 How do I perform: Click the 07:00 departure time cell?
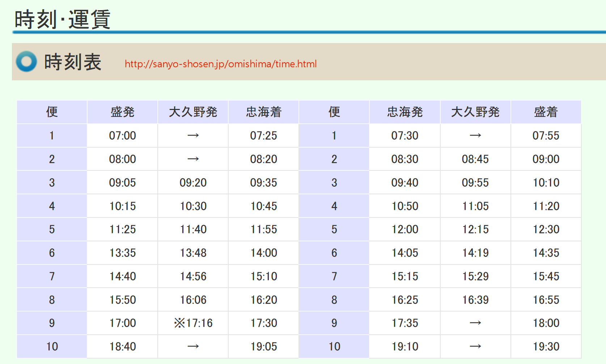pyautogui.click(x=122, y=136)
